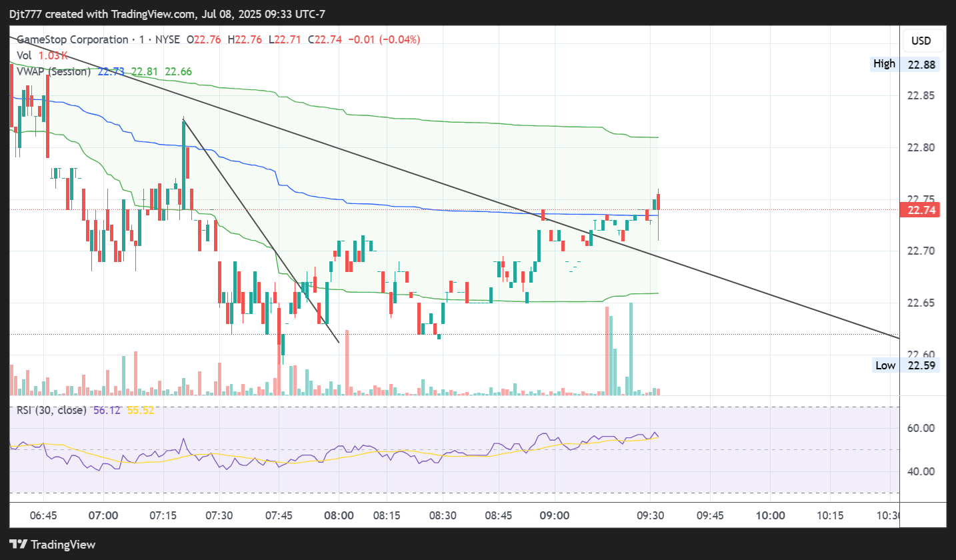956x560 pixels.
Task: Click the 22.70 price axis label
Action: pyautogui.click(x=921, y=251)
